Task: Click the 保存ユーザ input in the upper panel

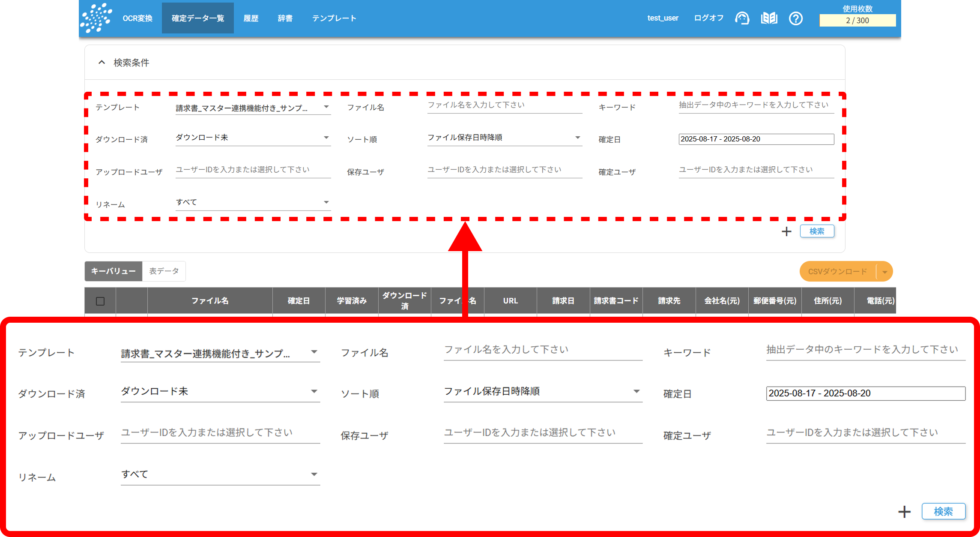Action: click(x=505, y=170)
